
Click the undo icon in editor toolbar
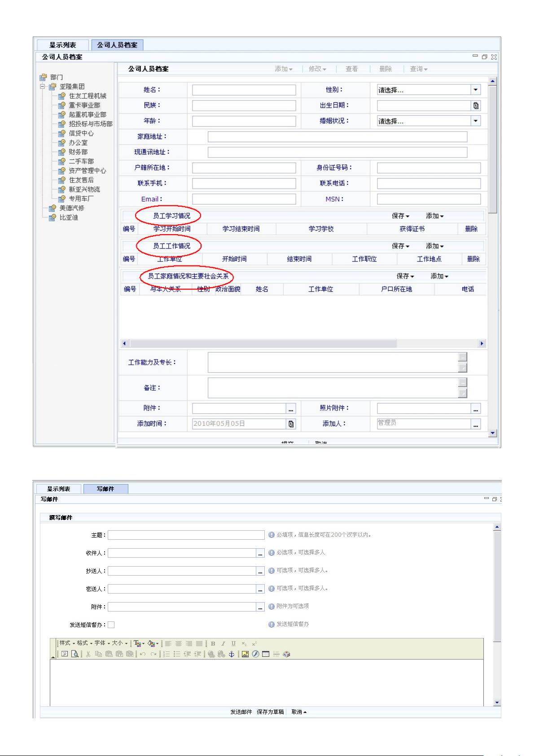coord(143,654)
